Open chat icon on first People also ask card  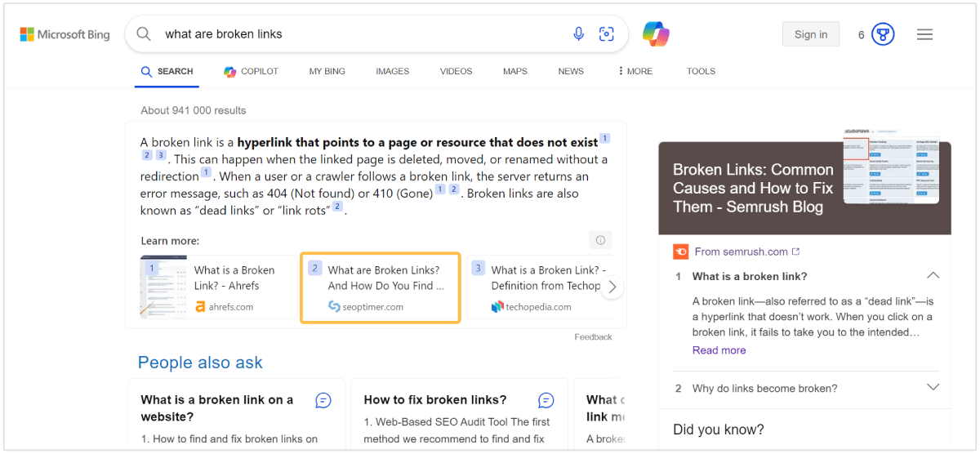click(323, 400)
